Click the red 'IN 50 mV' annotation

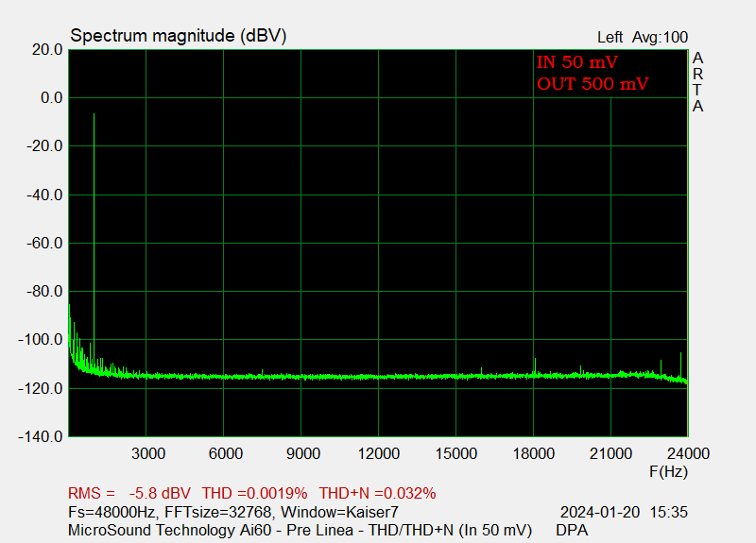577,62
